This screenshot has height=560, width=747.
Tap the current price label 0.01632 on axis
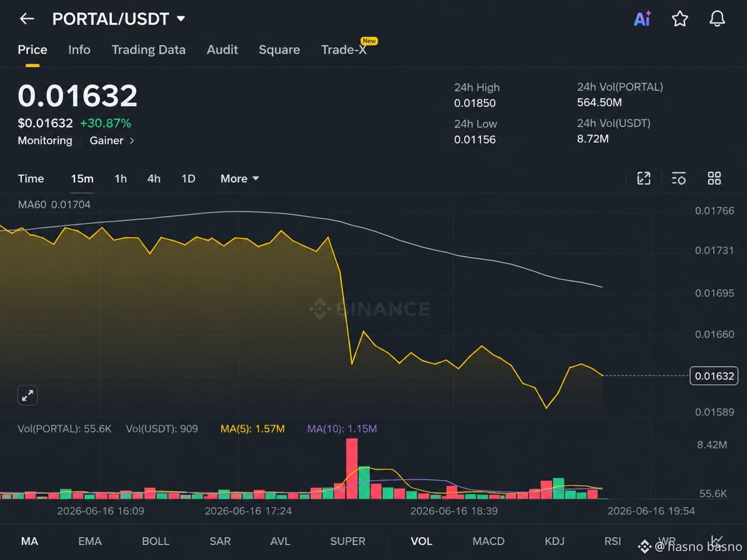714,376
